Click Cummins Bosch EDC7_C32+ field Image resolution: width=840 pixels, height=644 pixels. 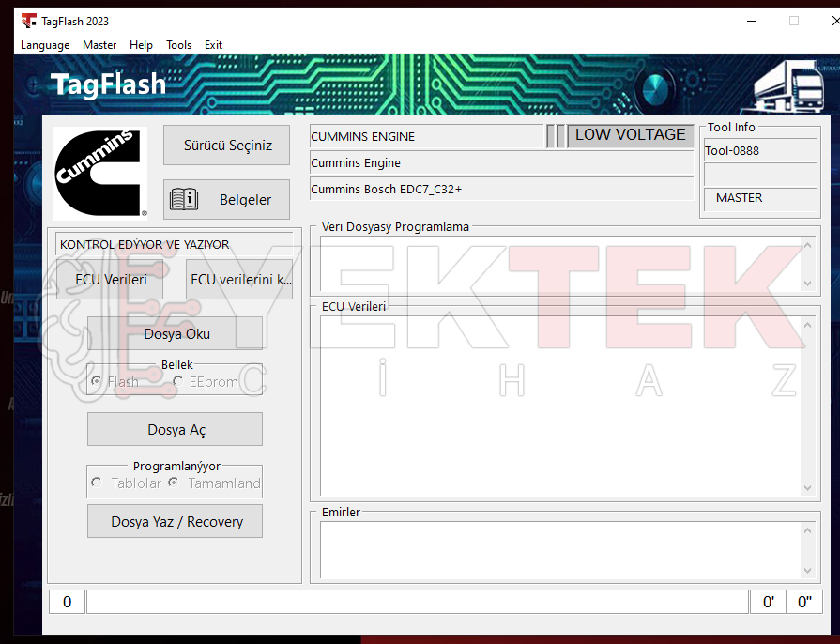pos(501,189)
